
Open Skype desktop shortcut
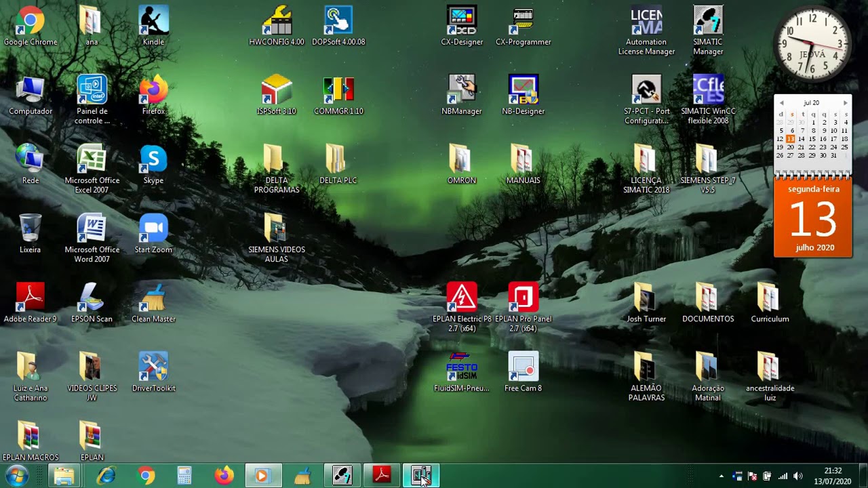pos(153,164)
